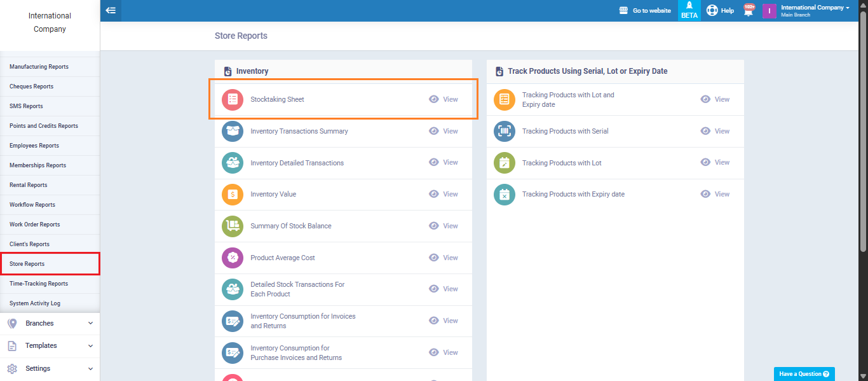
Task: Select Store Reports in the sidebar
Action: tap(50, 264)
